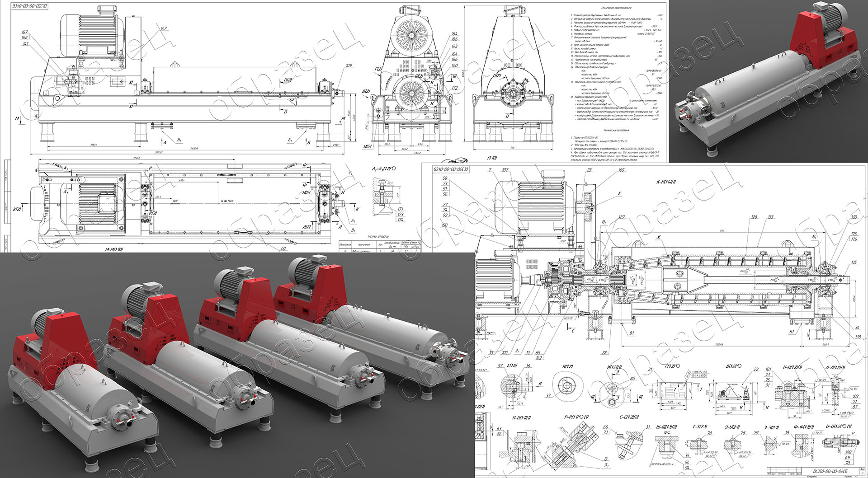
Task: Click the four-centrifuge 3D render
Action: tap(237, 365)
